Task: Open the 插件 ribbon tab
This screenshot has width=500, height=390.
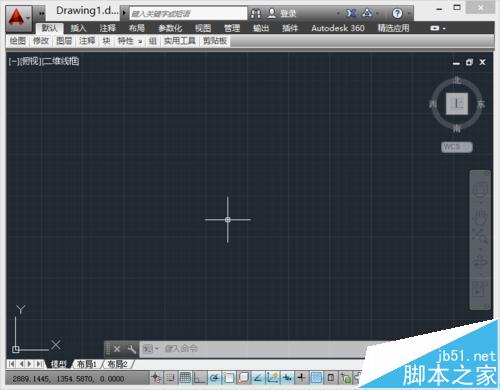Action: 290,28
